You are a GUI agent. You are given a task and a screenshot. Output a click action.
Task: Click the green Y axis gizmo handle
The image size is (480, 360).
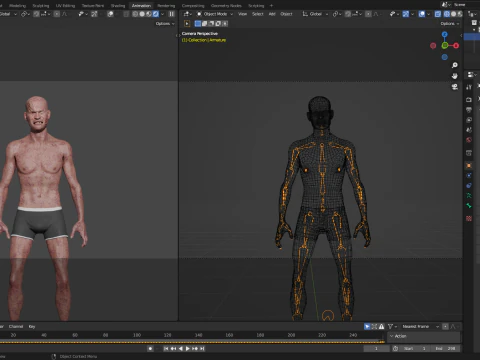[x=445, y=46]
